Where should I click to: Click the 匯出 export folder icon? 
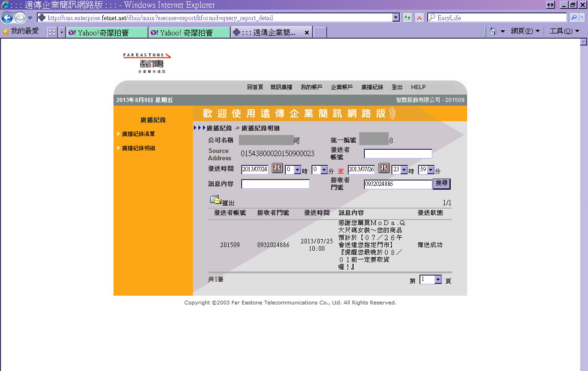pos(215,200)
